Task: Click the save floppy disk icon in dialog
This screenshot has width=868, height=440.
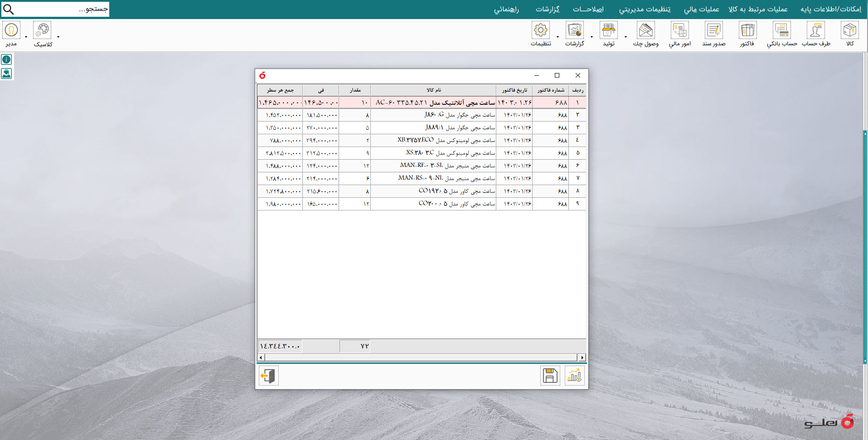Action: pos(550,376)
